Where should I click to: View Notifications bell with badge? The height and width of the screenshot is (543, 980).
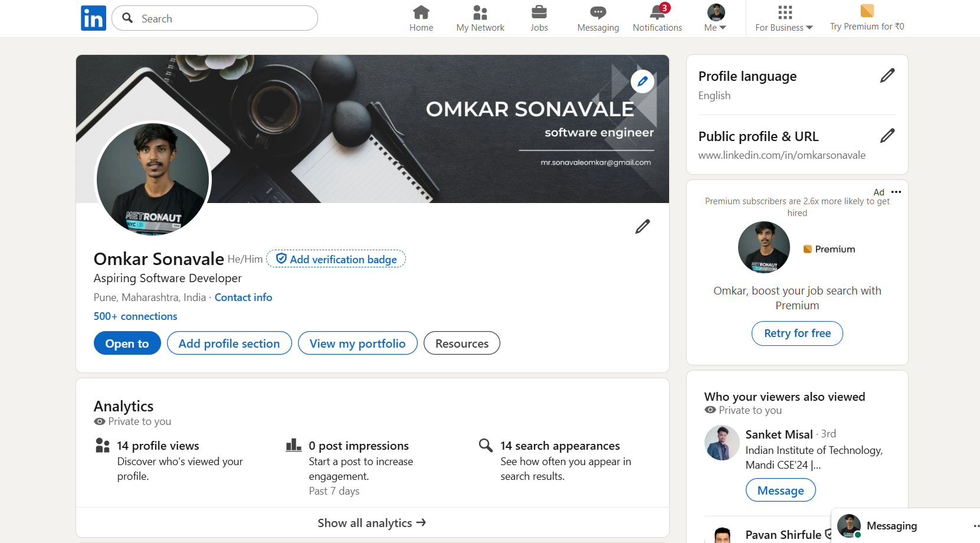(x=658, y=12)
